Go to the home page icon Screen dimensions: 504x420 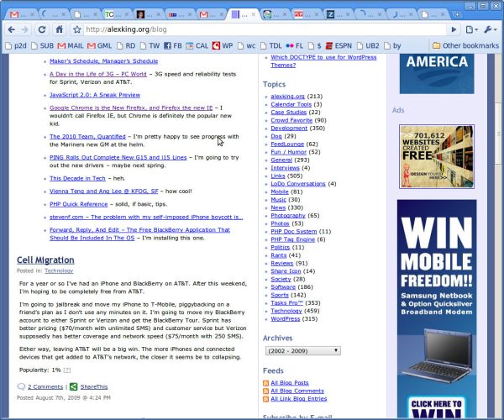(x=59, y=29)
